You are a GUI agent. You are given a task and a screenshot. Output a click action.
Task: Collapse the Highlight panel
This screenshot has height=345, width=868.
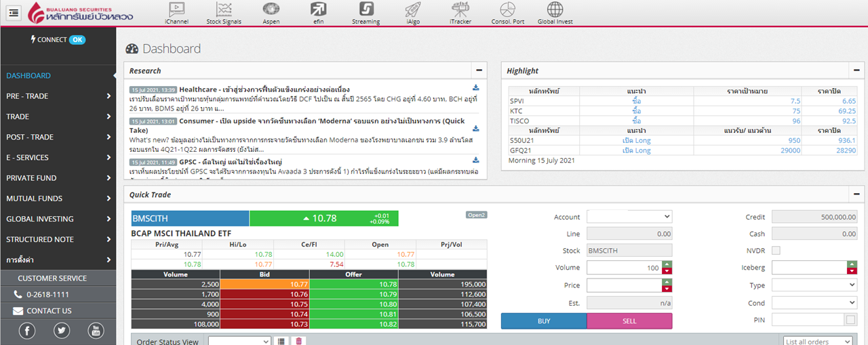(858, 70)
